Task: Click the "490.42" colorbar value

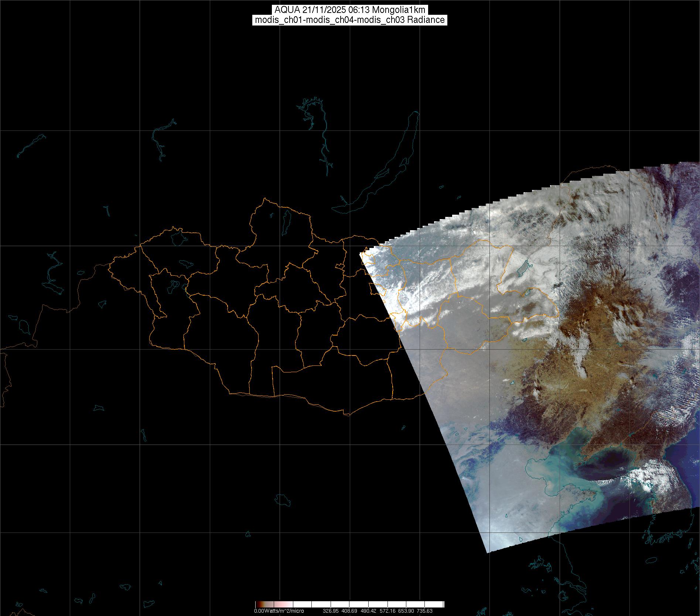Action: click(368, 611)
